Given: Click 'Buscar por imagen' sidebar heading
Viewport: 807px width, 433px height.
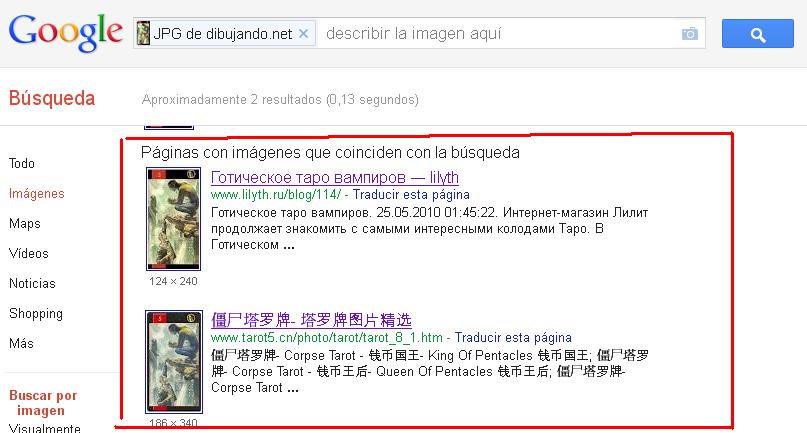Looking at the screenshot, I should [43, 403].
